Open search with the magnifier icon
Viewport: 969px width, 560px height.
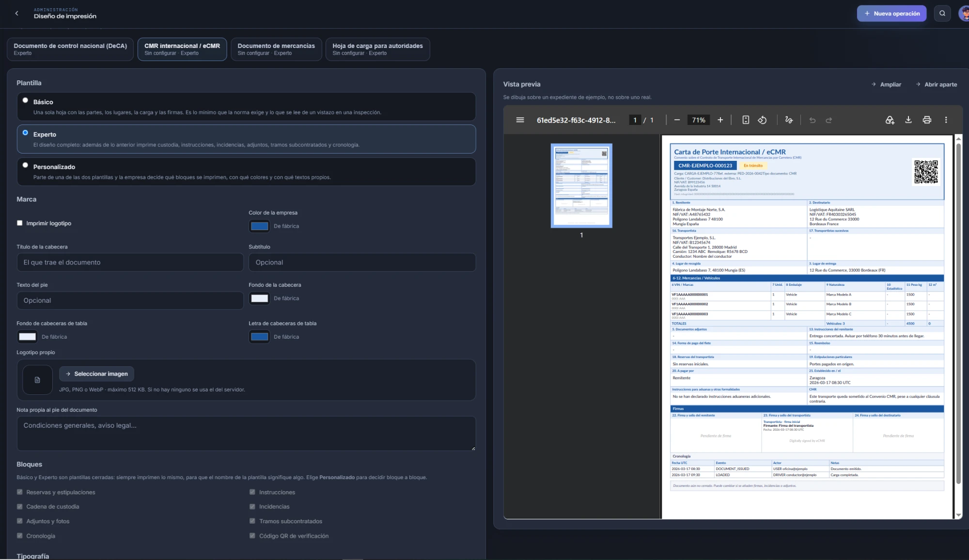(x=942, y=14)
